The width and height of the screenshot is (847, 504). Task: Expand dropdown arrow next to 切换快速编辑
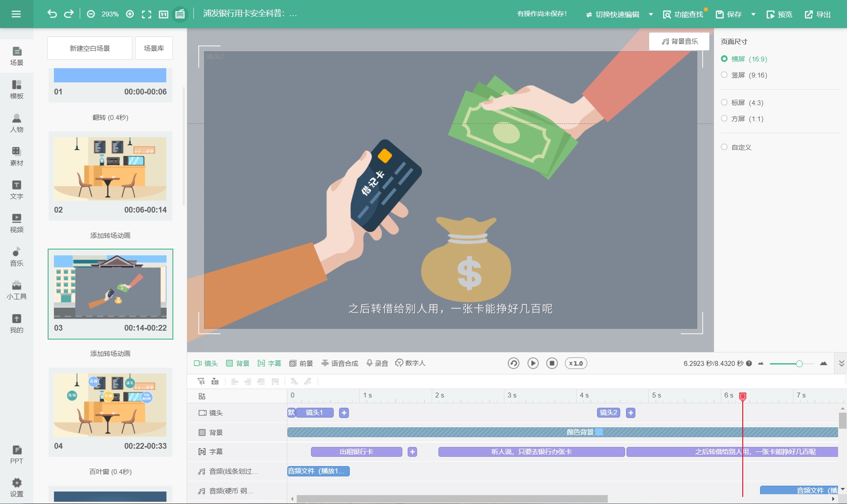point(651,14)
